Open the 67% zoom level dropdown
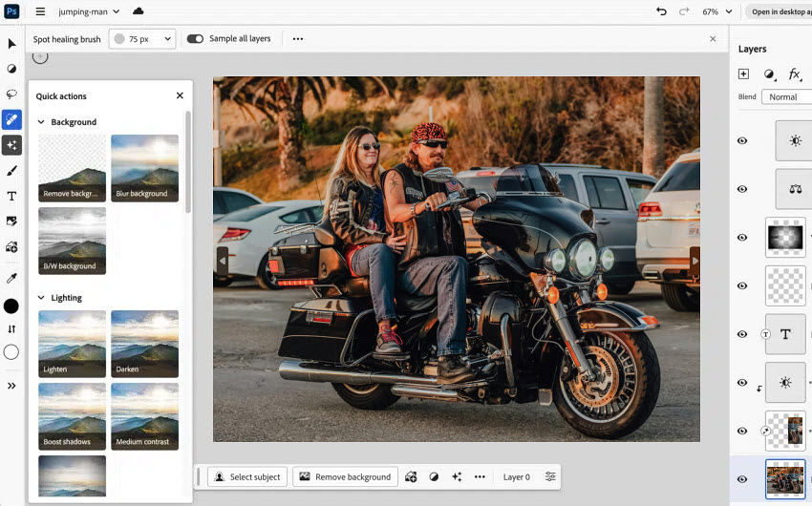The height and width of the screenshot is (506, 812). [x=717, y=11]
